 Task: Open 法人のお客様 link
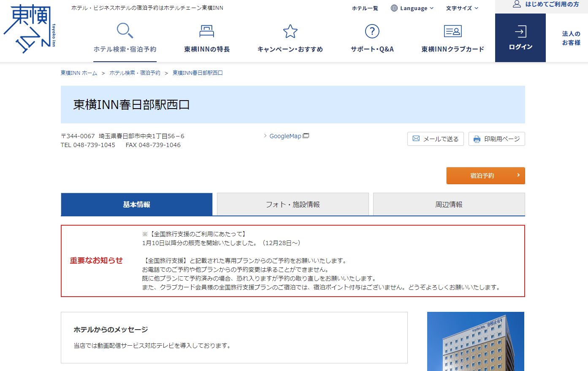click(571, 38)
